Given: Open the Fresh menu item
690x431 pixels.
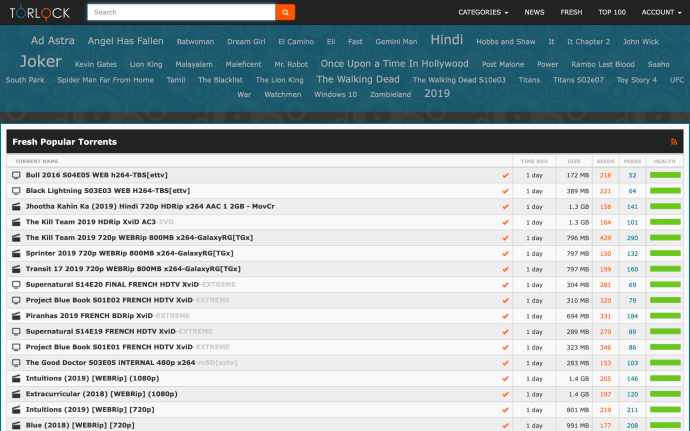Looking at the screenshot, I should pyautogui.click(x=571, y=12).
